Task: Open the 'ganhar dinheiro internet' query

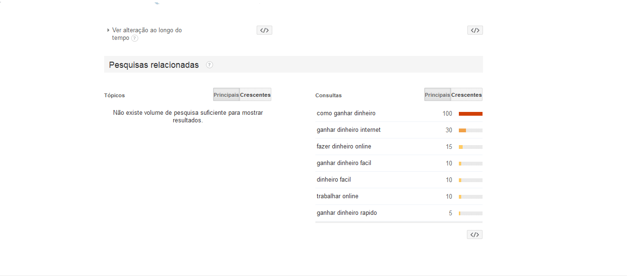Action: [x=349, y=130]
